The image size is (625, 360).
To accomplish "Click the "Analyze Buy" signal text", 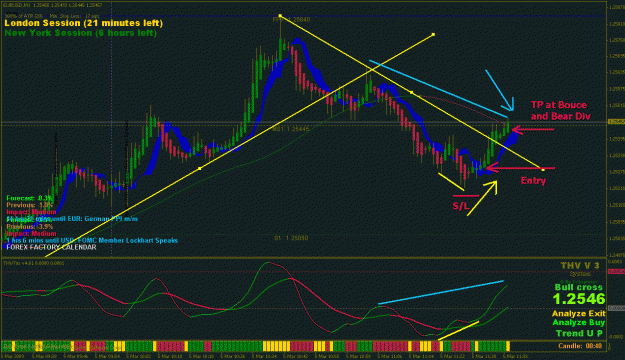I will coord(579,323).
